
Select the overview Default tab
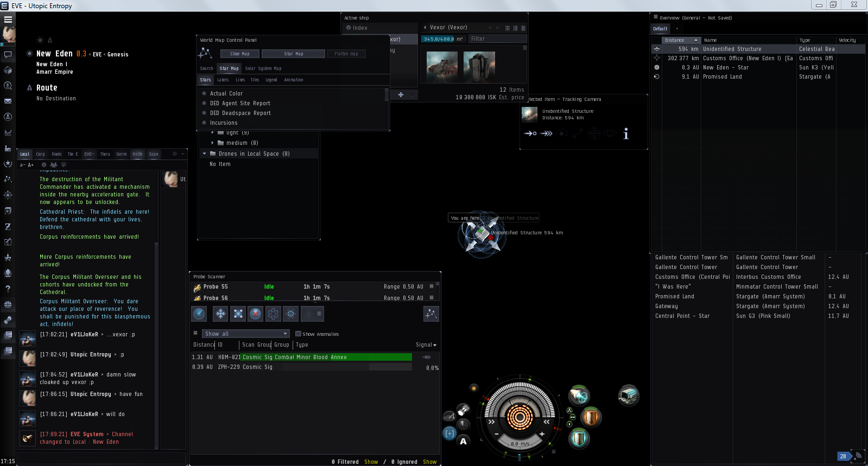pyautogui.click(x=660, y=29)
